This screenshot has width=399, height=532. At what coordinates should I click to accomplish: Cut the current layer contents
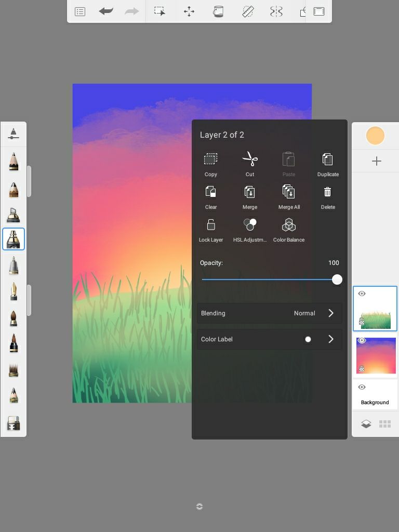250,165
